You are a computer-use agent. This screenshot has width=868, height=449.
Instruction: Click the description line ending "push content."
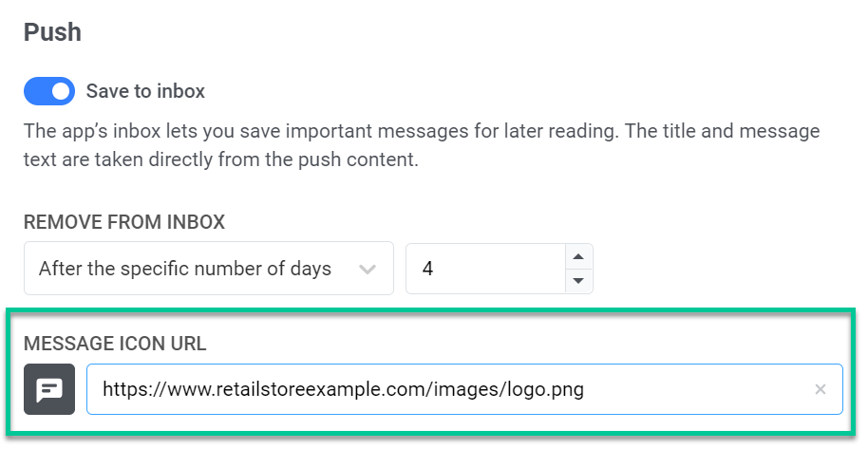click(220, 159)
